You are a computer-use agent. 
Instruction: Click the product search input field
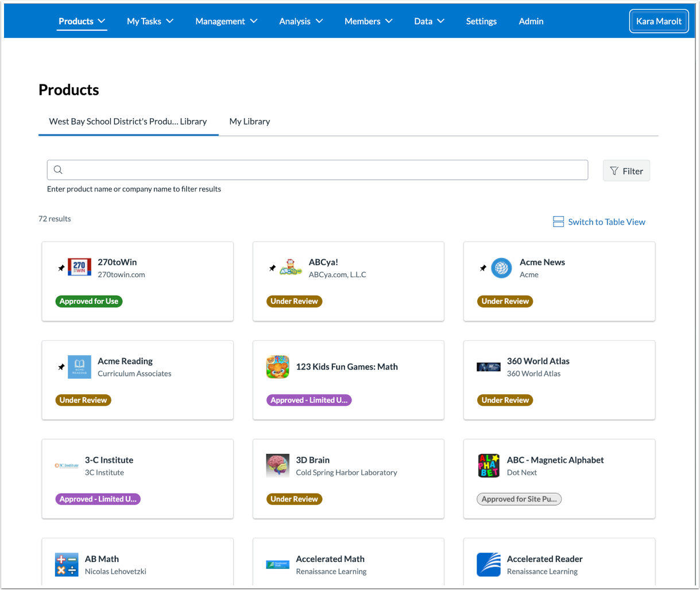(x=318, y=170)
